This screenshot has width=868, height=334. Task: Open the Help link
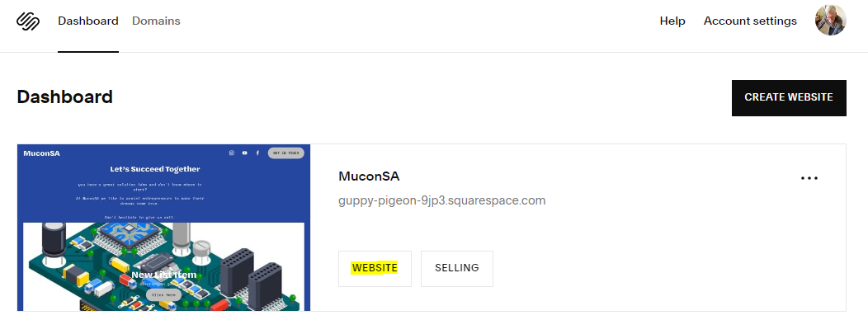click(672, 21)
